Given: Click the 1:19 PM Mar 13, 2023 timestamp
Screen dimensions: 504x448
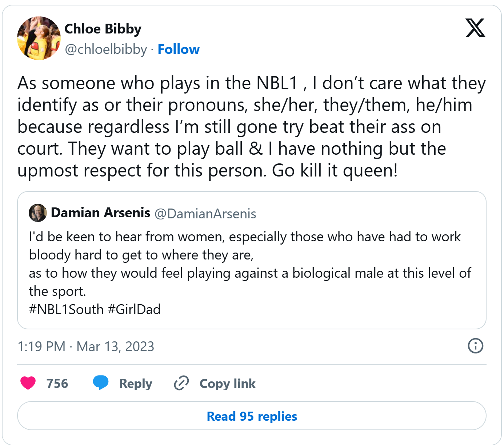Looking at the screenshot, I should click(x=86, y=346).
